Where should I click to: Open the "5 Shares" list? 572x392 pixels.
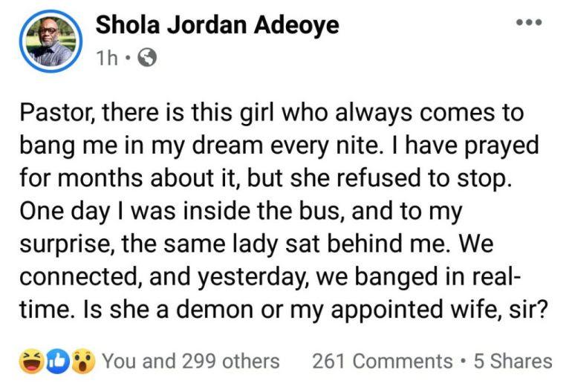513,362
